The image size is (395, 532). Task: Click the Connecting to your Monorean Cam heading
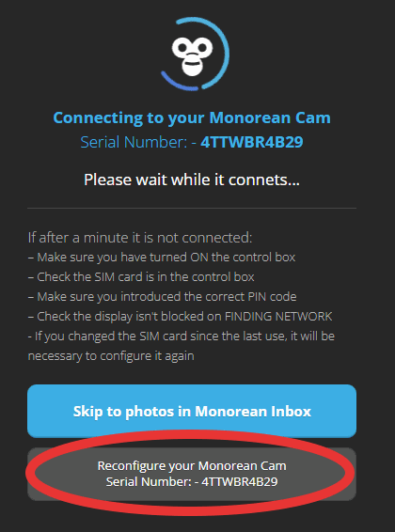(x=192, y=117)
